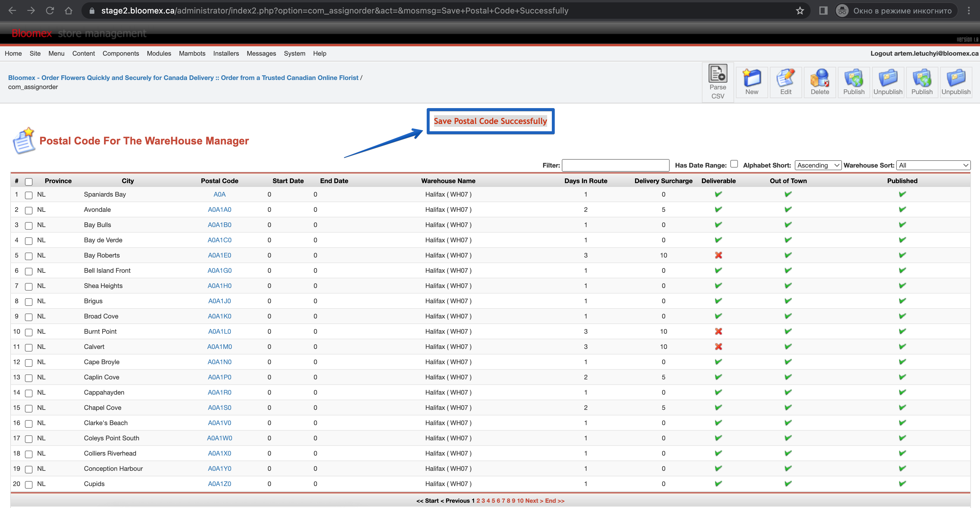This screenshot has width=980, height=508.
Task: Check the box for Calvert row
Action: tap(28, 347)
